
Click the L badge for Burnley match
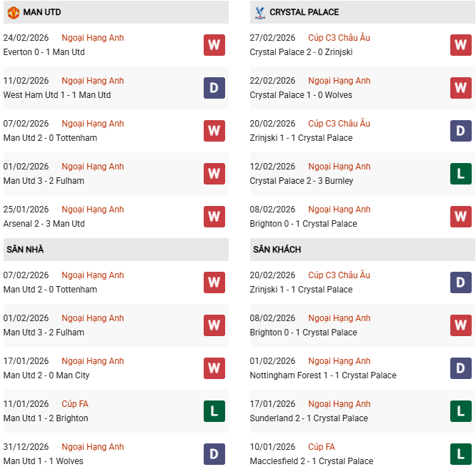[x=460, y=174]
